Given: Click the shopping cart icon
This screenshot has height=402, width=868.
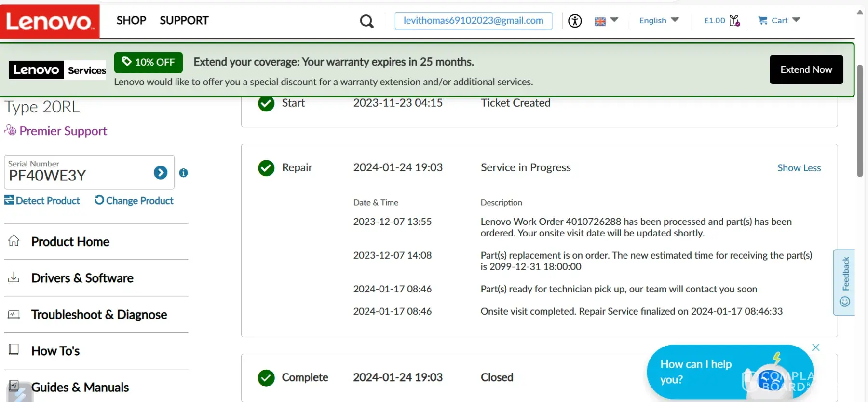Looking at the screenshot, I should coord(763,20).
